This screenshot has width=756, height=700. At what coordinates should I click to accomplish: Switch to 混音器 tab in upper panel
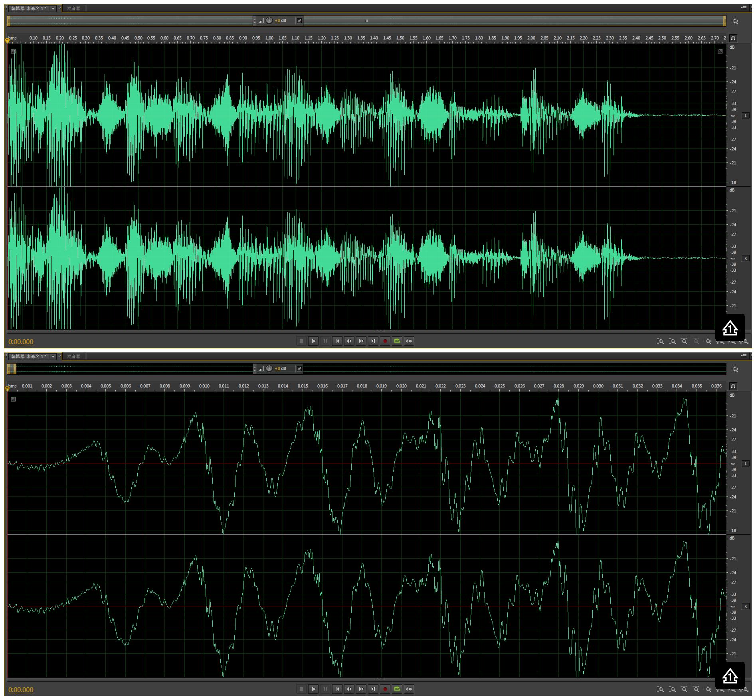[73, 8]
